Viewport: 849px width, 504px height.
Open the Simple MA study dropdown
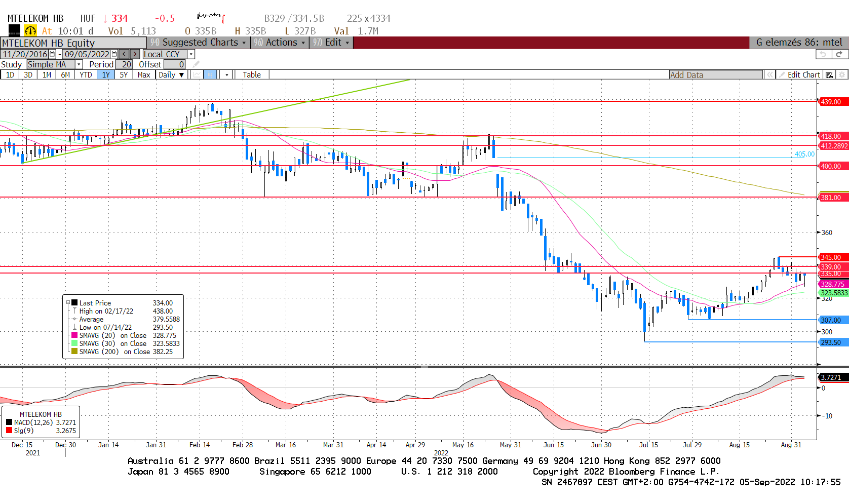coord(79,64)
